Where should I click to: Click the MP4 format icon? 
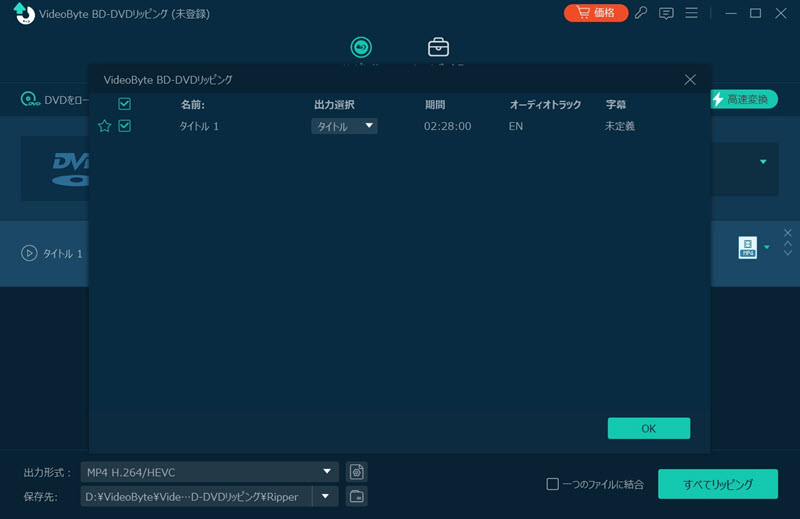tap(747, 248)
